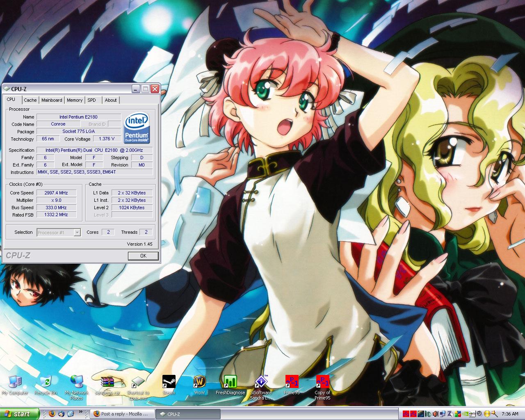Select the sandiego.rar archive icon
The image size is (525, 420).
click(x=107, y=385)
